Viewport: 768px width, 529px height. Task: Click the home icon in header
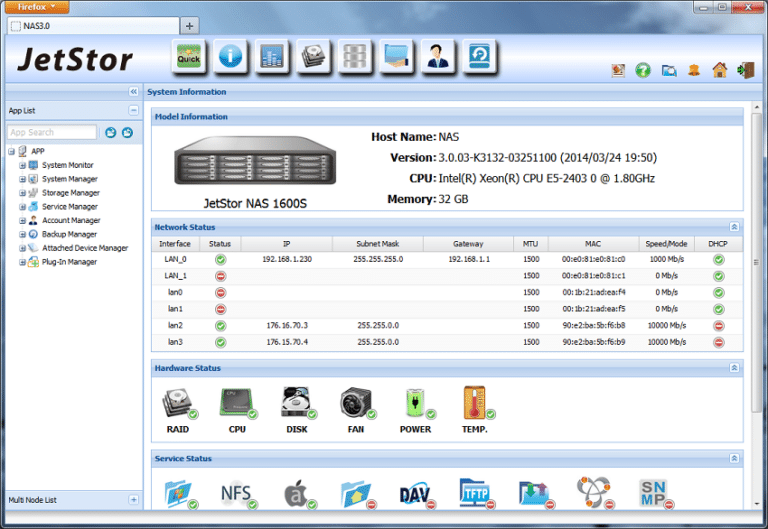tap(720, 70)
